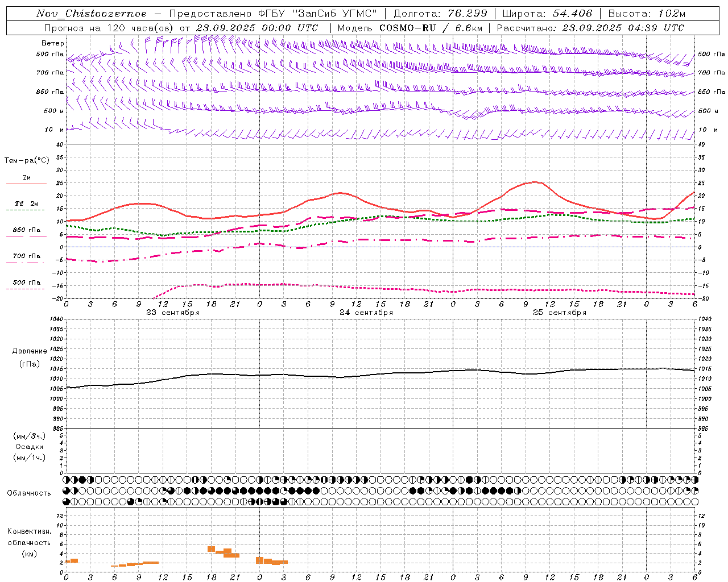Click the '24 сентября' date label
728x582 pixels.
366,313
